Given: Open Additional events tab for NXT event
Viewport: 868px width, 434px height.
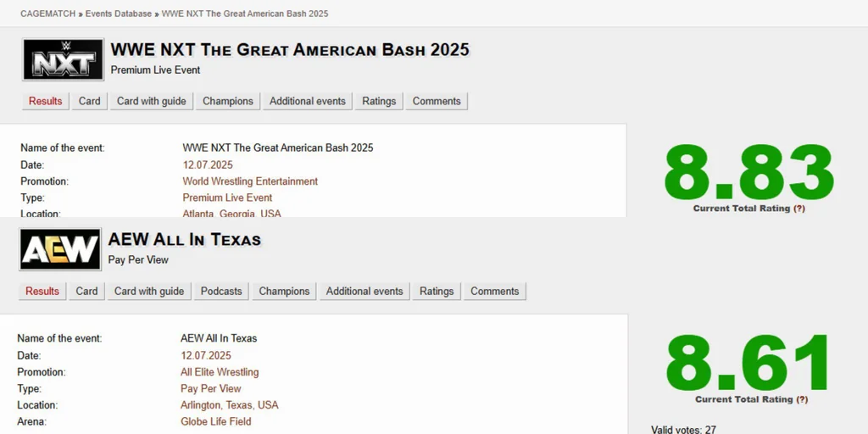Looking at the screenshot, I should tap(307, 102).
